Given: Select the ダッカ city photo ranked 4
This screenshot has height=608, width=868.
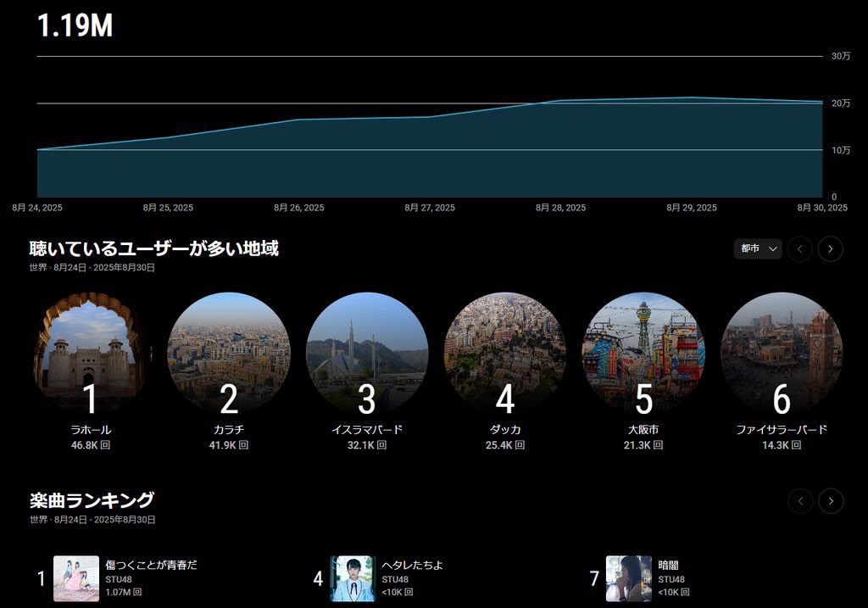Looking at the screenshot, I should pyautogui.click(x=505, y=354).
